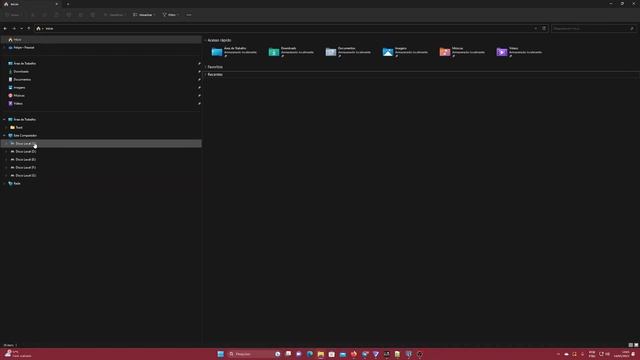Viewport: 640px width, 360px height.
Task: Open the three-dots more options menu
Action: (x=189, y=15)
